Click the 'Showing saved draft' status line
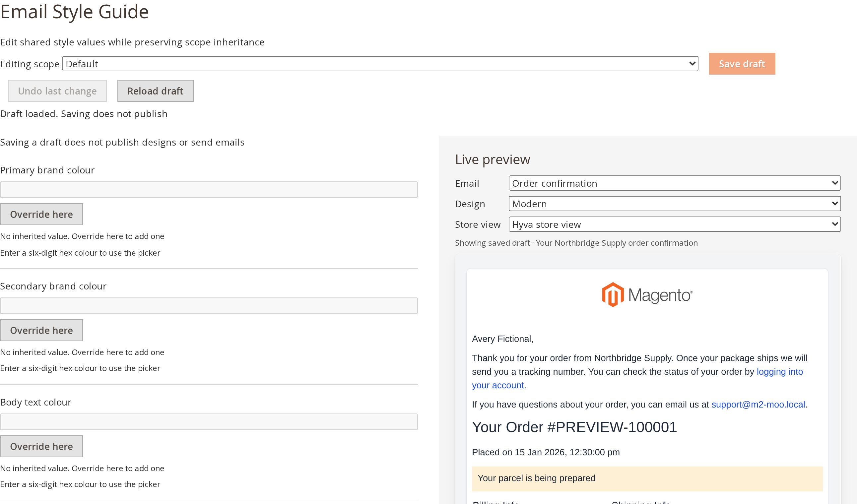The height and width of the screenshot is (504, 857). pos(576,243)
